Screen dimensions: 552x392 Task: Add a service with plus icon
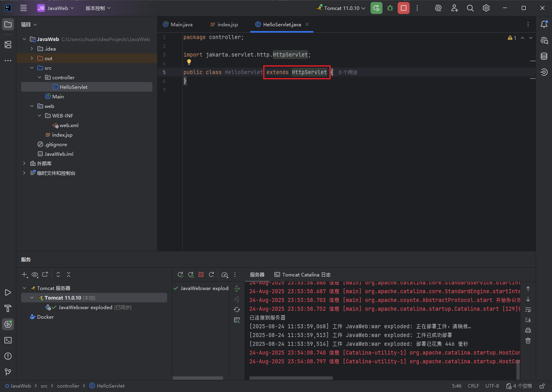(24, 274)
